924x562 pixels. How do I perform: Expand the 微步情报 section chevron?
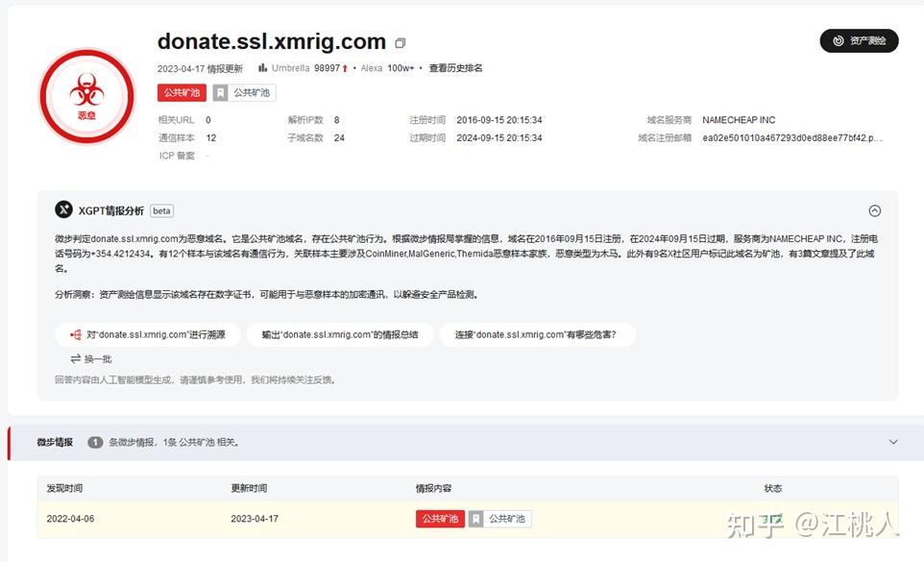tap(893, 442)
